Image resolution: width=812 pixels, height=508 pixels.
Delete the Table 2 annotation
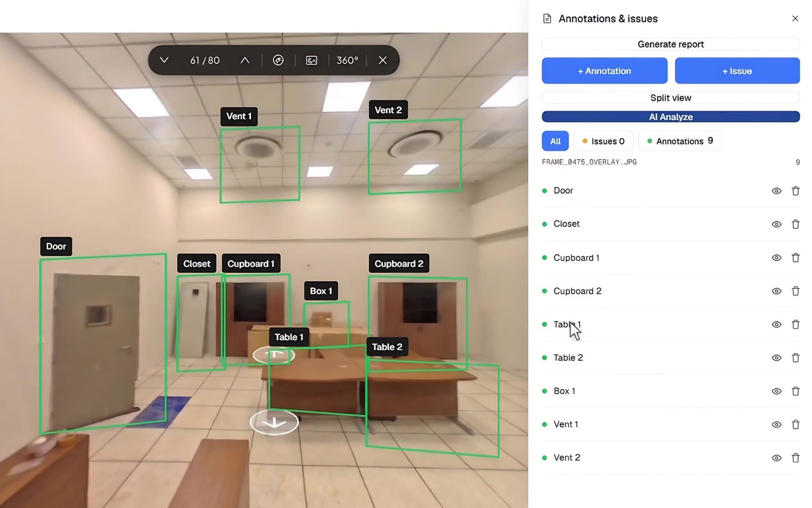pyautogui.click(x=795, y=358)
